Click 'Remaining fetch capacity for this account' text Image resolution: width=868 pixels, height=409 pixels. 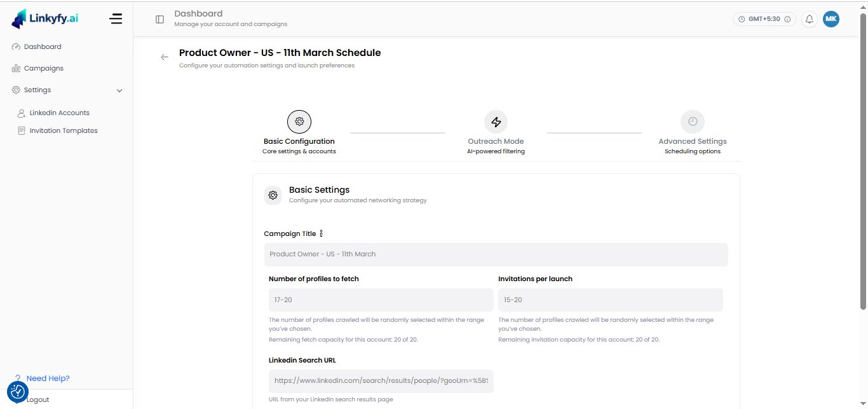click(343, 340)
